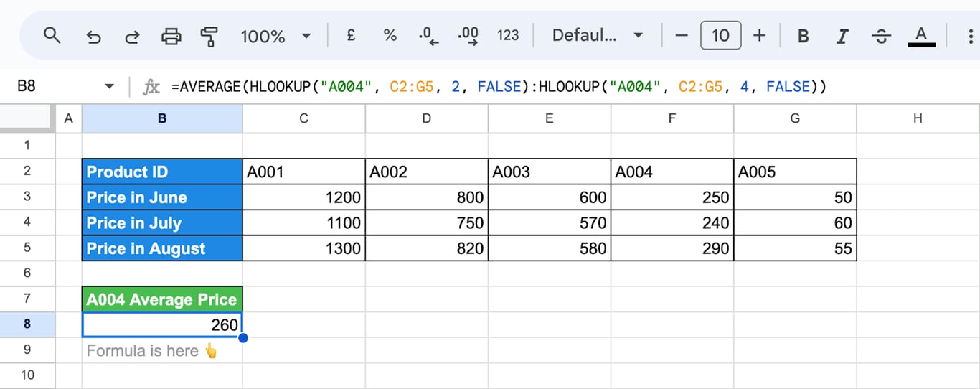
Task: Redo the last action
Action: coord(132,36)
